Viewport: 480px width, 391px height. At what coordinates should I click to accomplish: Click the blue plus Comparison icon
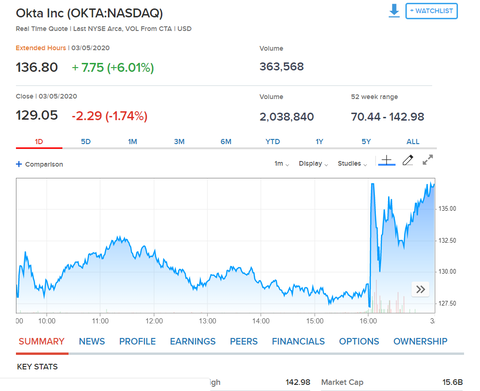(x=19, y=164)
